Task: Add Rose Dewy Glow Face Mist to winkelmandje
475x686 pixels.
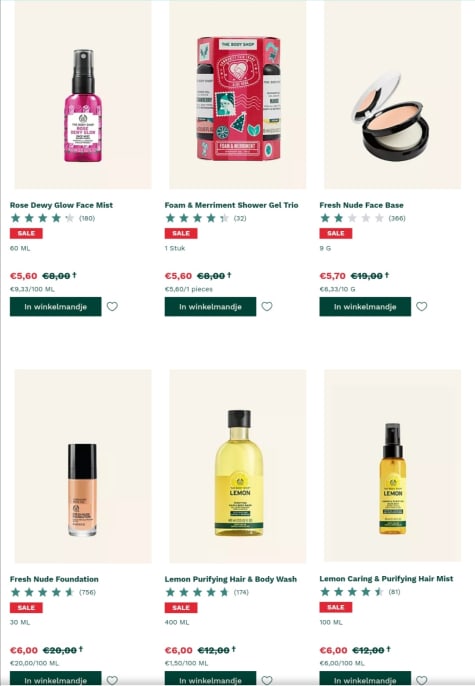Action: [x=56, y=307]
